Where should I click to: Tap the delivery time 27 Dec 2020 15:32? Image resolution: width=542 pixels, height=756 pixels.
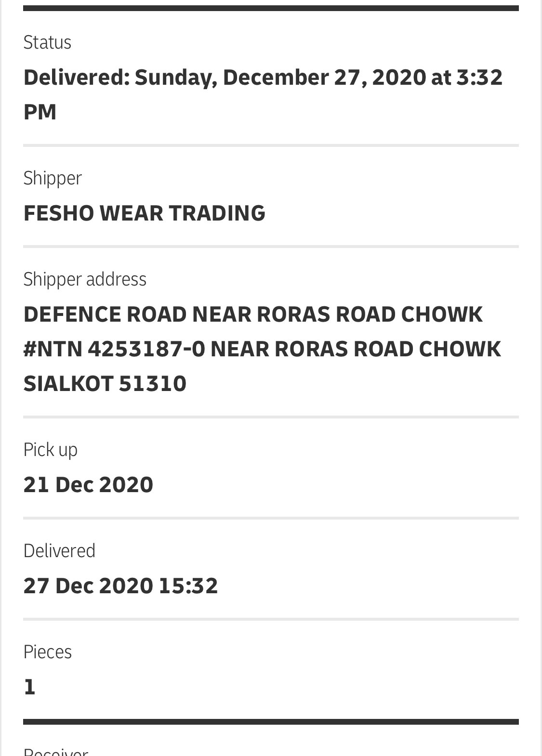(x=121, y=586)
